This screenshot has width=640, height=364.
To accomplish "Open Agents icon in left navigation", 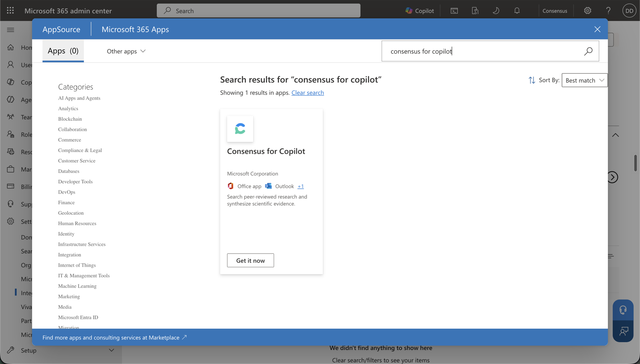I will point(11,99).
